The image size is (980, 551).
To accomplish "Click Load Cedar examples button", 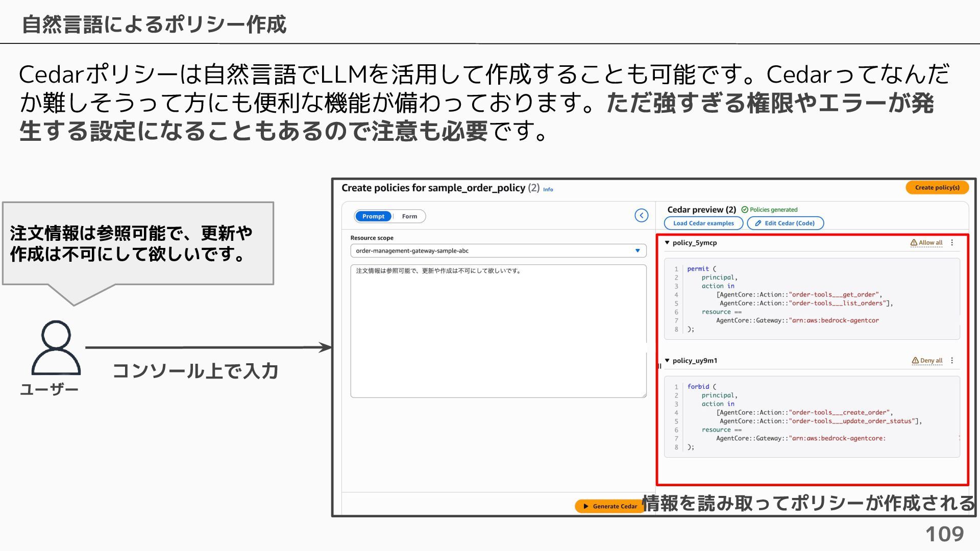I will click(x=703, y=223).
